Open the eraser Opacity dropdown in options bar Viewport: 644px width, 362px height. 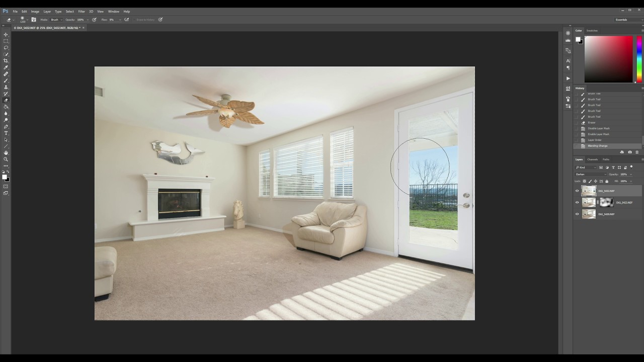[x=88, y=20]
